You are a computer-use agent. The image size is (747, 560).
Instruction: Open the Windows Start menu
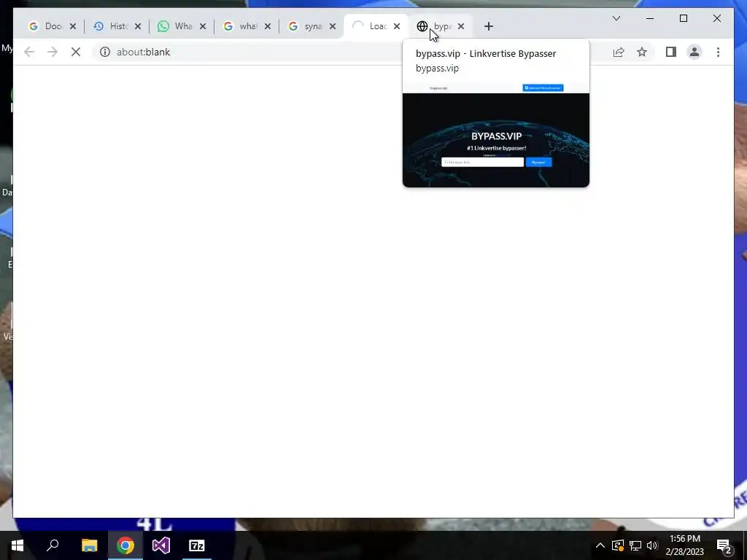coord(18,545)
